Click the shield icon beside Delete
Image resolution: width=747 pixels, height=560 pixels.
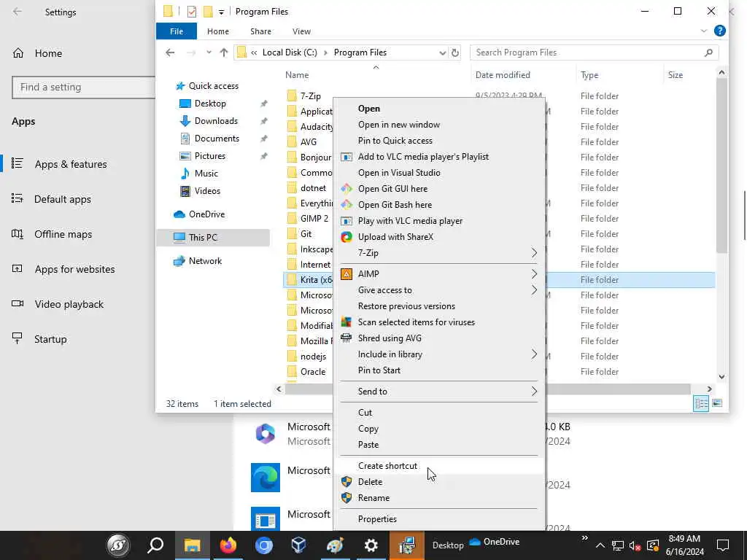tap(347, 482)
